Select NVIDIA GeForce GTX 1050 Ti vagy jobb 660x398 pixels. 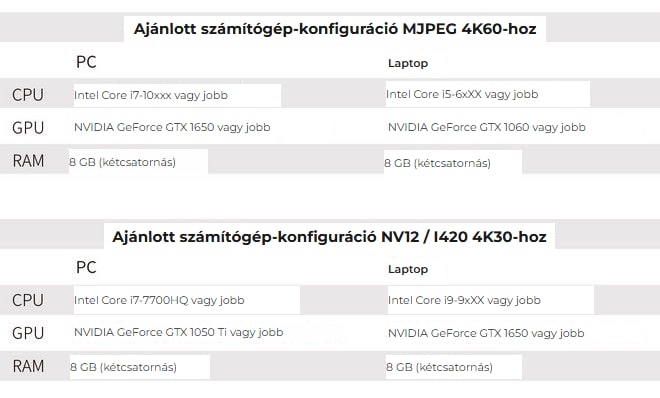click(178, 332)
